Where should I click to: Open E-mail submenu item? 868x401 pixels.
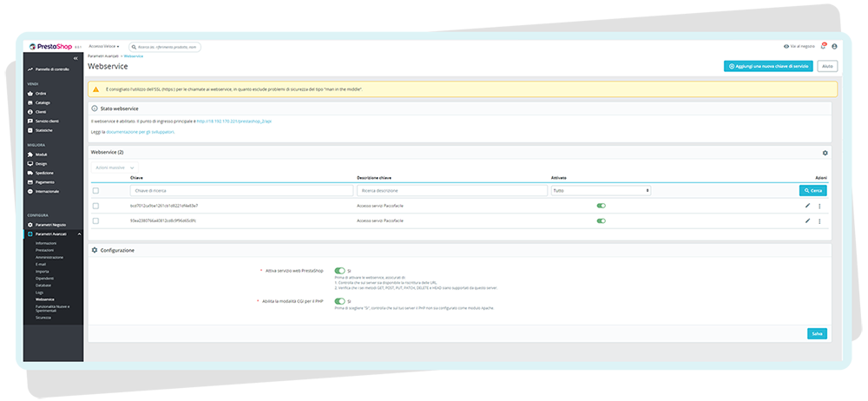pos(41,264)
